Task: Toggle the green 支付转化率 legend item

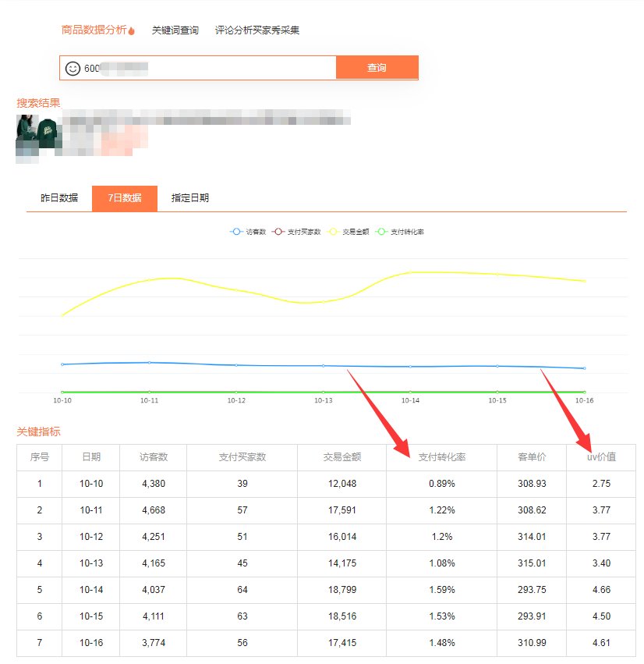Action: pyautogui.click(x=400, y=232)
